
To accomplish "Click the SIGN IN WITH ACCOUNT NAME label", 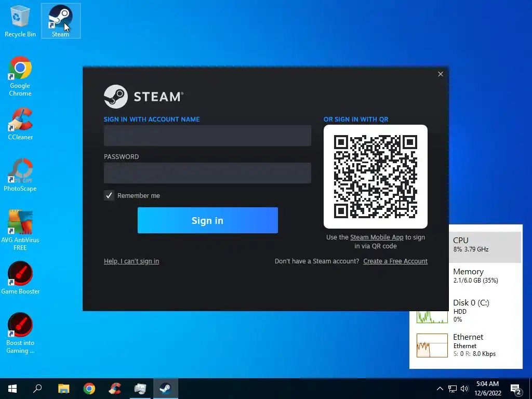I will (152, 119).
